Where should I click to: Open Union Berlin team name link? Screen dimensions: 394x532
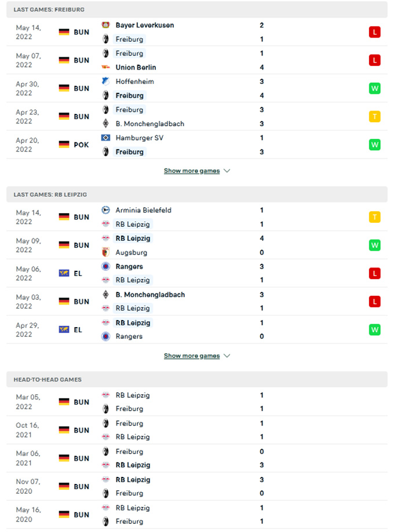click(x=136, y=67)
